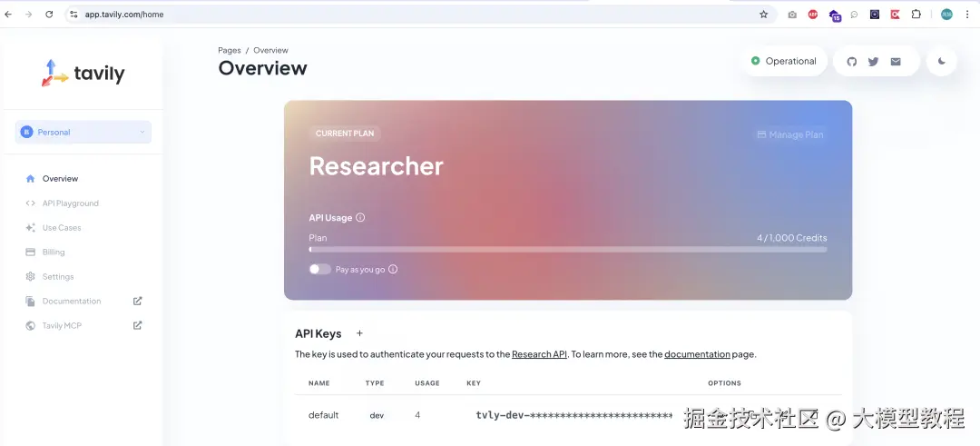Click the masked tvly-dev API key
The height and width of the screenshot is (446, 980).
click(x=573, y=415)
